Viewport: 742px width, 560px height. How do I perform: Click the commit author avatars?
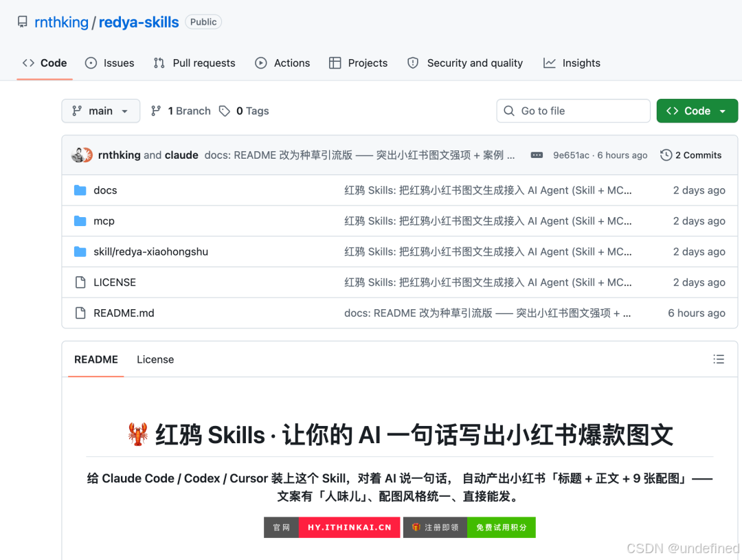[x=82, y=155]
